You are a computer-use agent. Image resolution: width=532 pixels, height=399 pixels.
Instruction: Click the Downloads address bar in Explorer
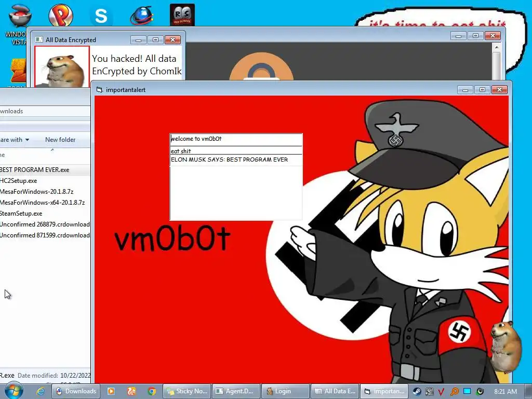click(x=45, y=111)
